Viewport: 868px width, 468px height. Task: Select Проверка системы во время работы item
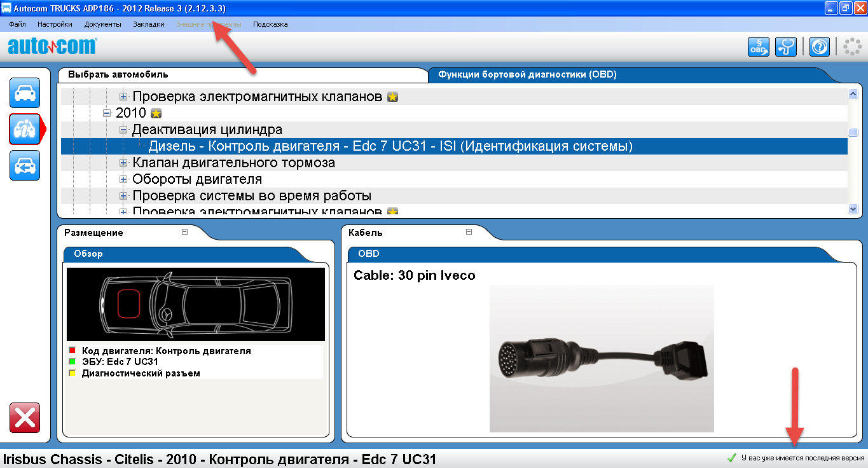[x=252, y=196]
